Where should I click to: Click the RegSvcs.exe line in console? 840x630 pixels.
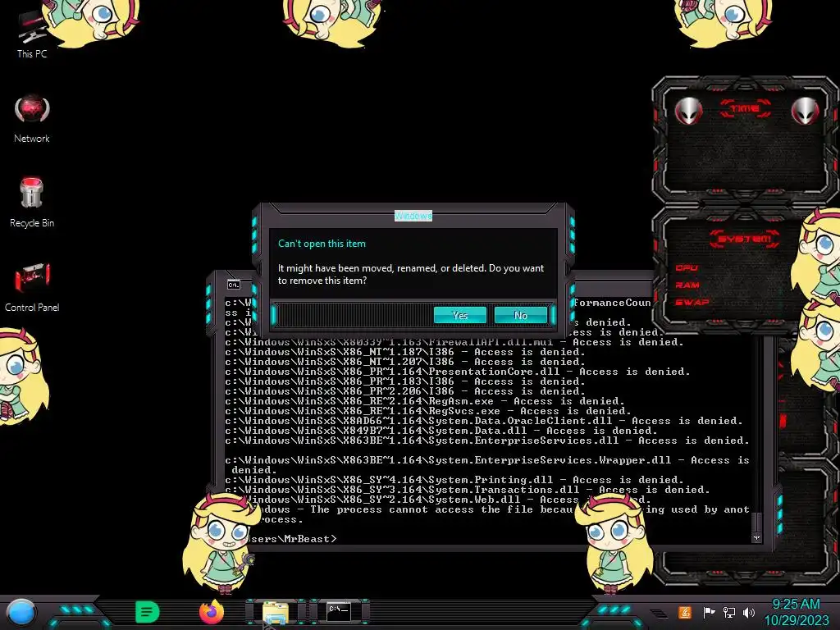[428, 411]
